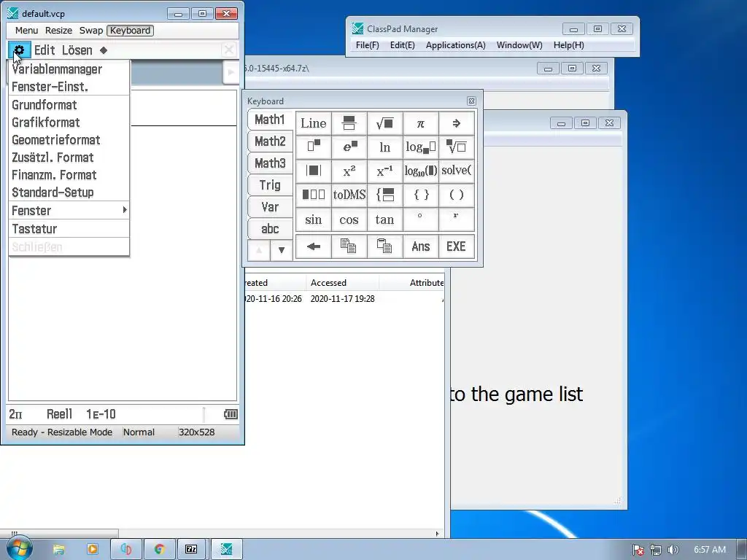Click the tan key
This screenshot has width=747, height=560.
click(385, 219)
